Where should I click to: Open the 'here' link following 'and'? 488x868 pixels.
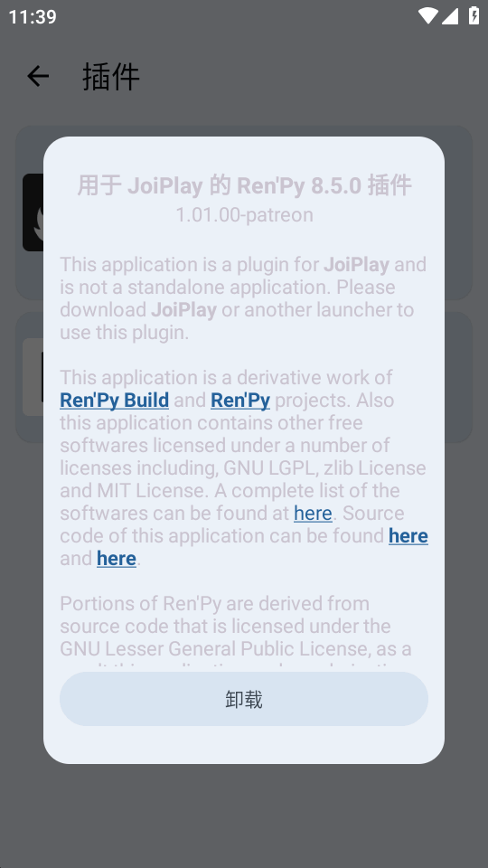117,559
